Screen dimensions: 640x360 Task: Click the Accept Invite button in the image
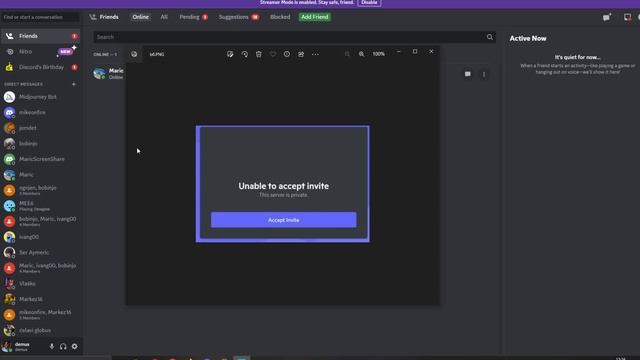point(283,220)
